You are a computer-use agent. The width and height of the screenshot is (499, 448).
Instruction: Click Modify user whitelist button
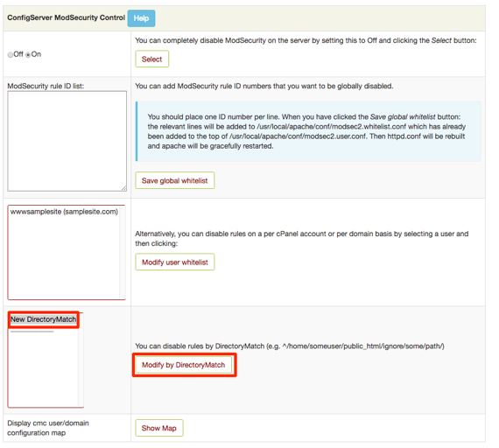click(x=175, y=262)
